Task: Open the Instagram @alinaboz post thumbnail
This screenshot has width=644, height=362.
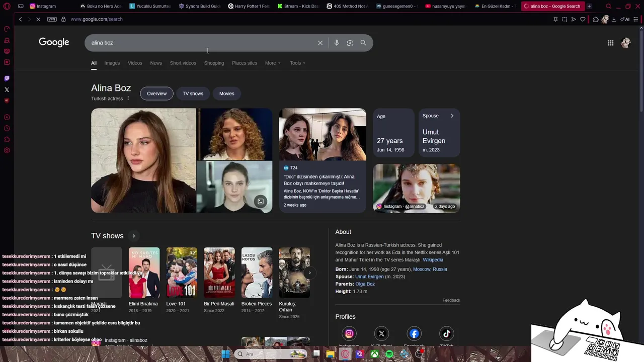Action: 417,188
